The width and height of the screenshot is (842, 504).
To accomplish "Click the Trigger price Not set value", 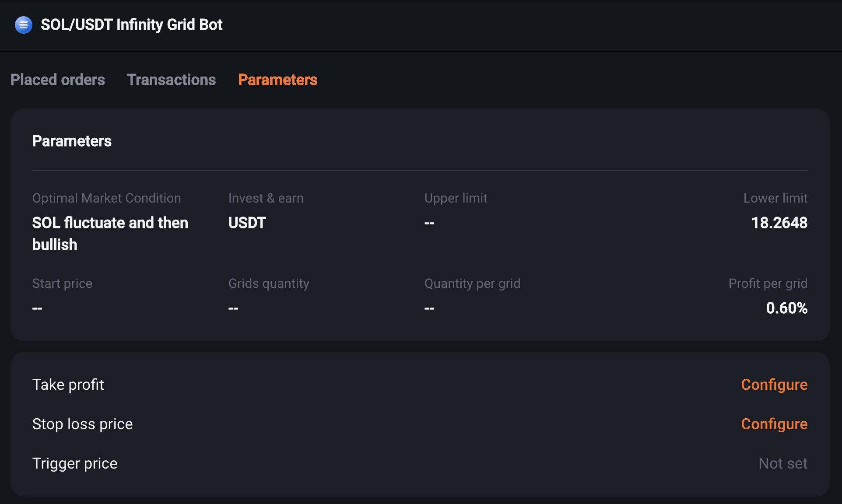I will pyautogui.click(x=783, y=463).
